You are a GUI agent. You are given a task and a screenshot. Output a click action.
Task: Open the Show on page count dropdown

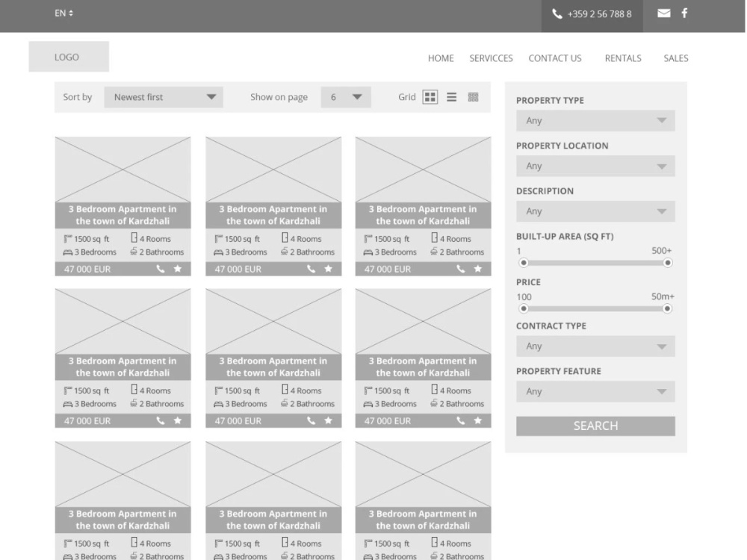coord(346,97)
